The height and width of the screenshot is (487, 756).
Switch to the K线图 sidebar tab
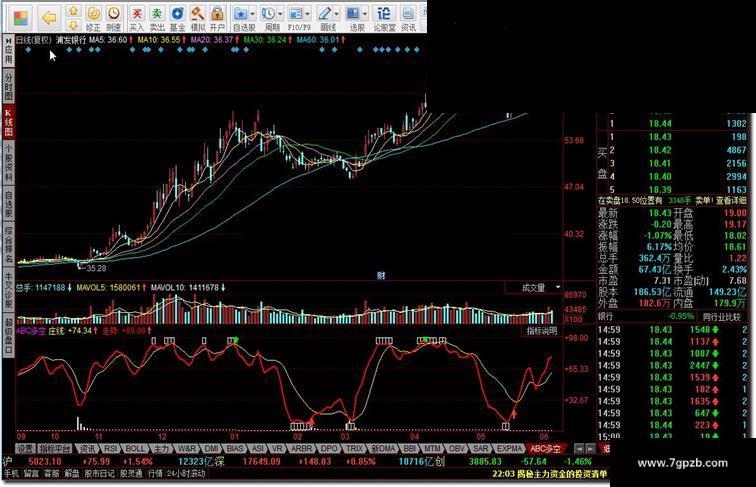click(x=8, y=122)
